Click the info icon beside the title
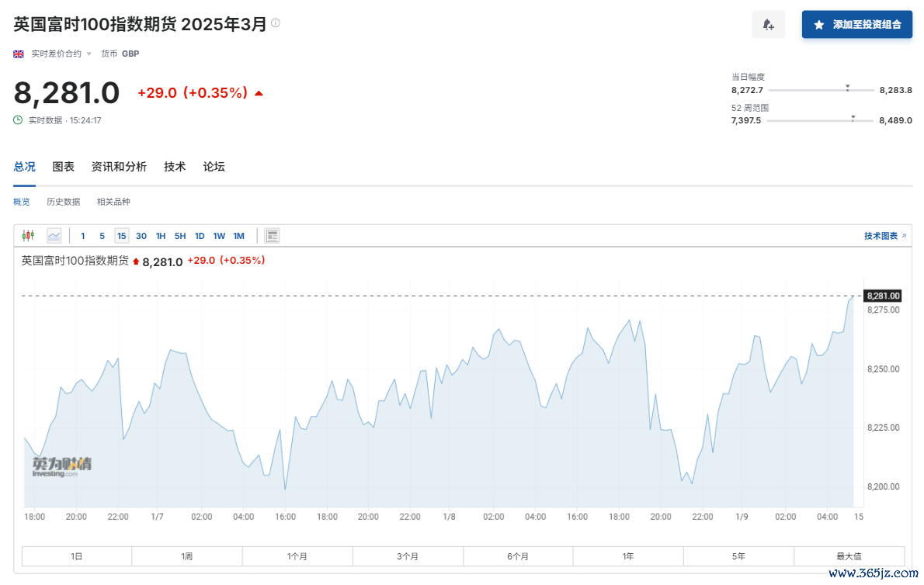This screenshot has height=585, width=924. [x=275, y=23]
